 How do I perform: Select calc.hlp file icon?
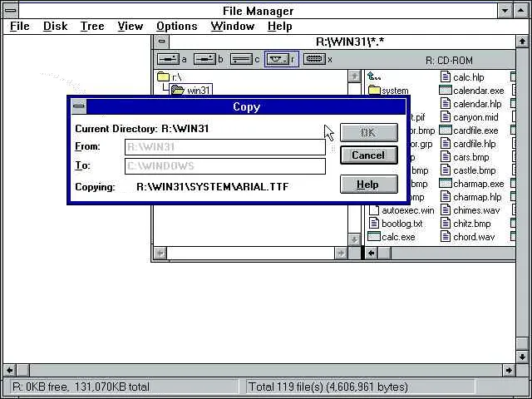(446, 77)
